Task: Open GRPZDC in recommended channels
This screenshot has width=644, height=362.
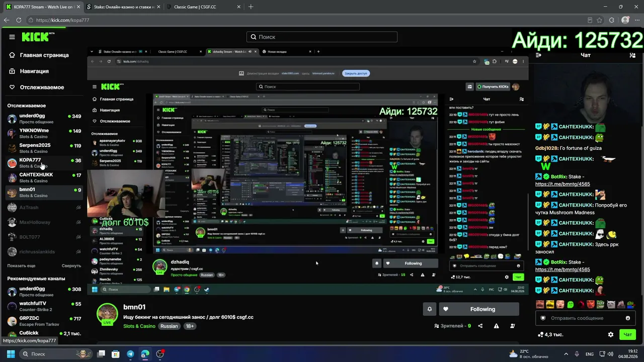Action: tap(44, 321)
